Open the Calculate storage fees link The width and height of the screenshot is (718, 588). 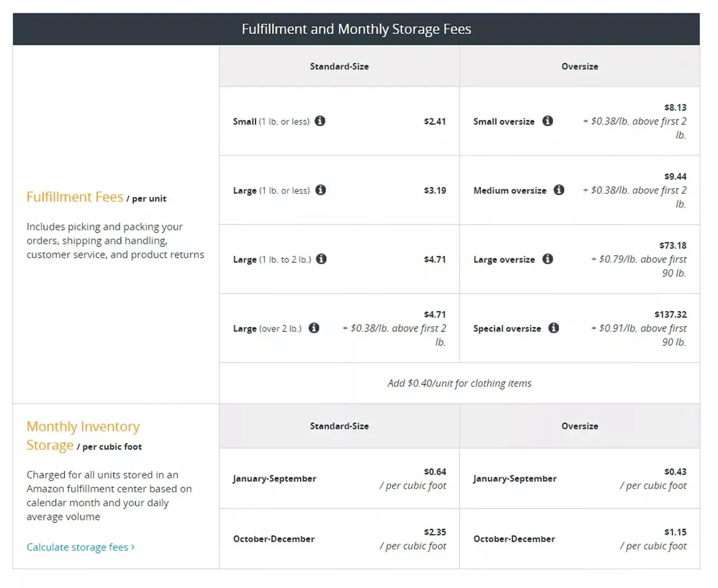pos(80,547)
